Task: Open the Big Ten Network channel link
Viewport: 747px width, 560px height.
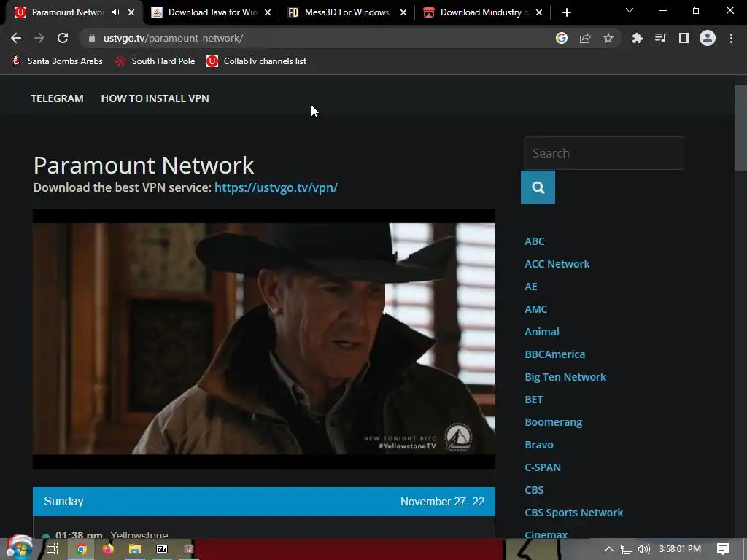Action: [x=565, y=377]
